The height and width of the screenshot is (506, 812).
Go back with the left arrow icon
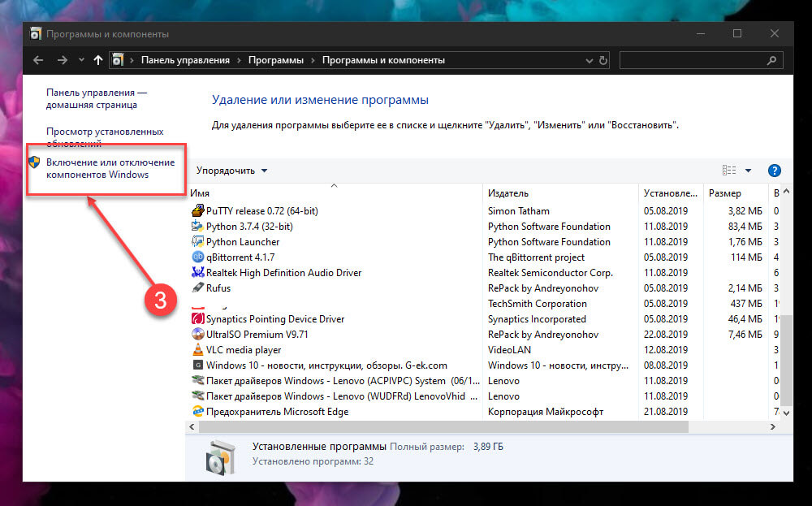click(x=38, y=60)
